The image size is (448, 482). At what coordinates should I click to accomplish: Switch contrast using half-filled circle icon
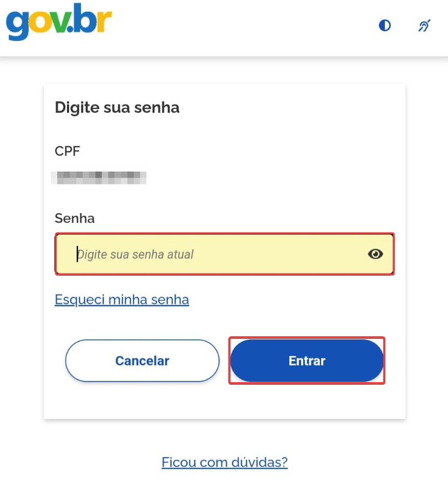pos(385,25)
